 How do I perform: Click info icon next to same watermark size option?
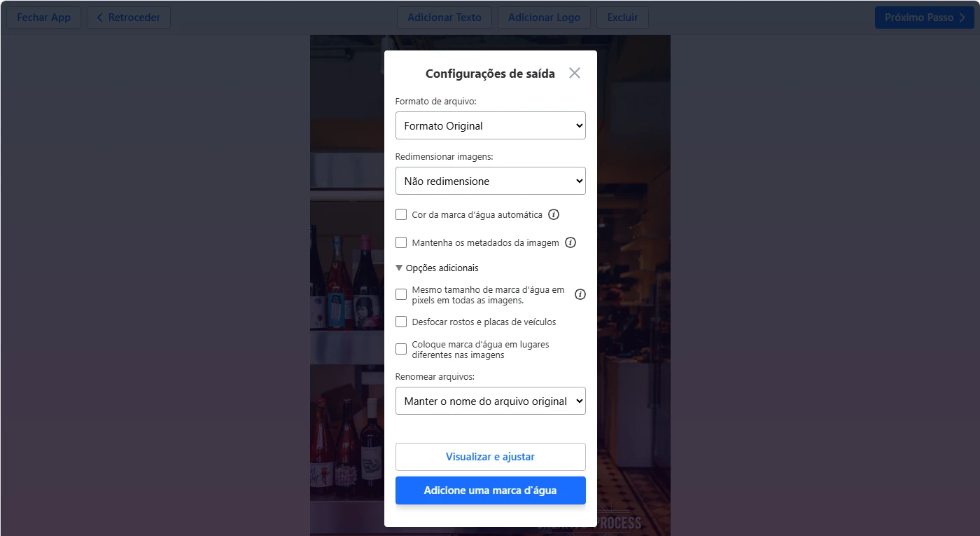[x=580, y=294]
